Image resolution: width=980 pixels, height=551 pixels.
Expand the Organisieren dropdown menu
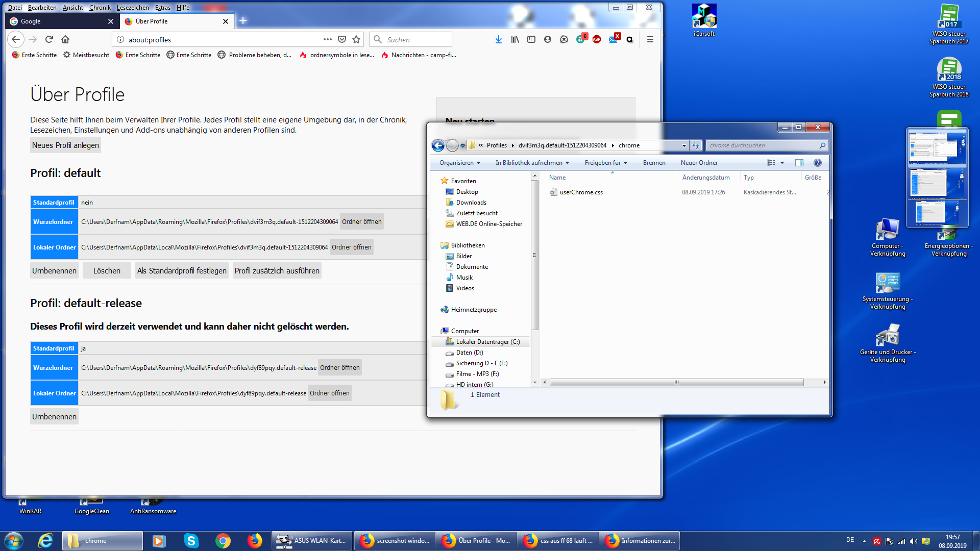[x=459, y=163]
